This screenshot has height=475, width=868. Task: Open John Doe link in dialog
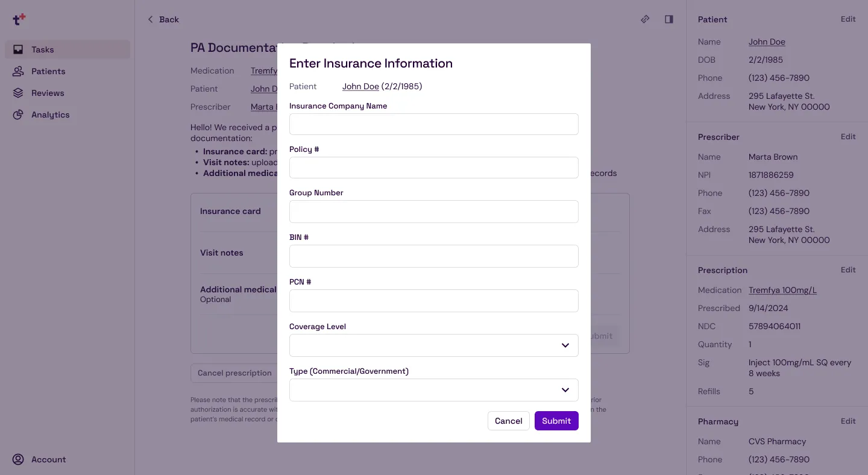360,86
